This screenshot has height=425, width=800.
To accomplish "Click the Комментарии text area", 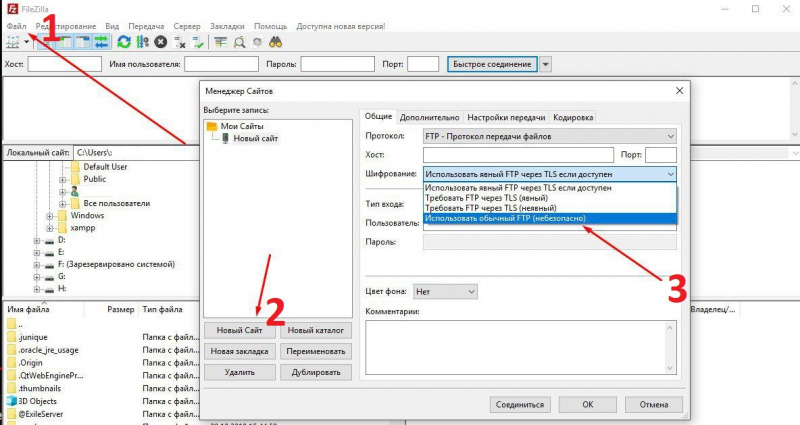I will click(x=521, y=347).
